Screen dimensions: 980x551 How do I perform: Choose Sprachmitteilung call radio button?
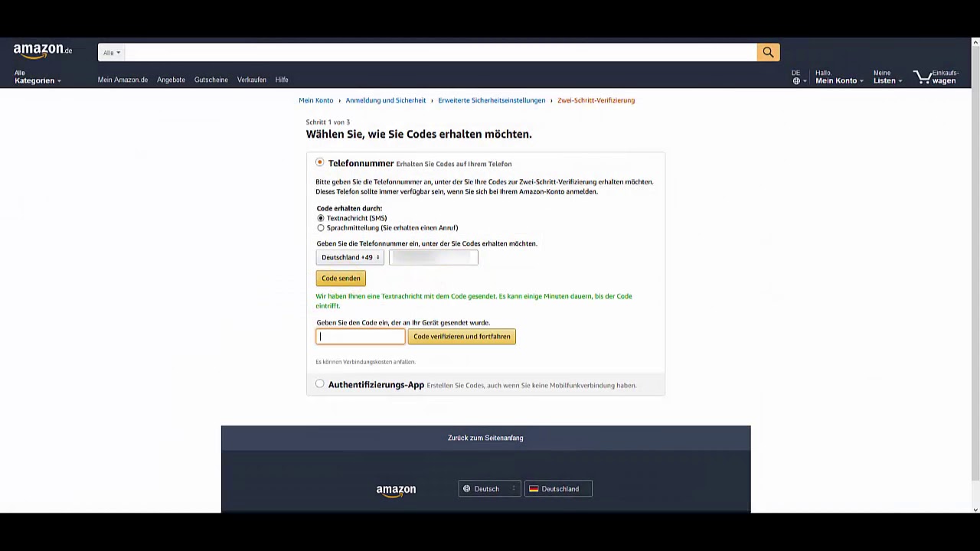coord(321,228)
